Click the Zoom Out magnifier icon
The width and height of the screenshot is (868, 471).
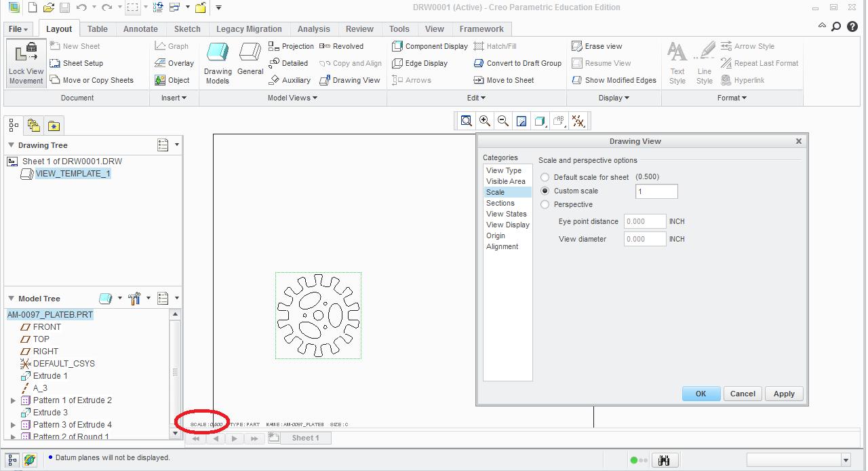click(503, 121)
